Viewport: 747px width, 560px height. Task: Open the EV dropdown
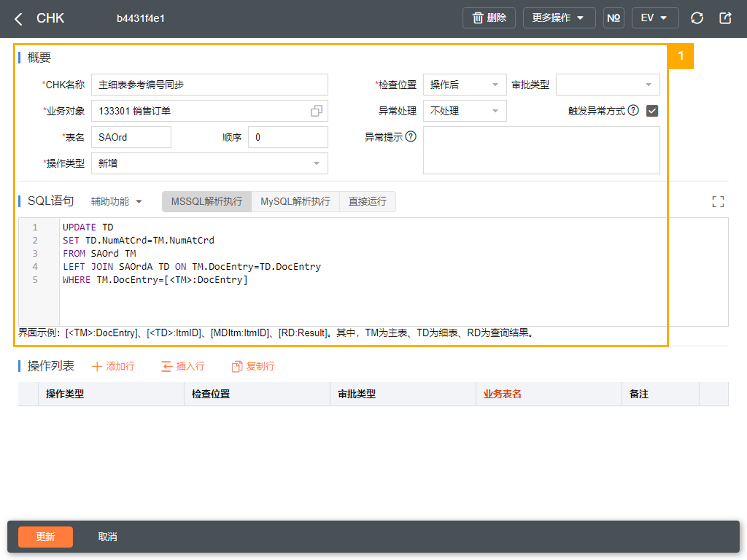[x=655, y=18]
